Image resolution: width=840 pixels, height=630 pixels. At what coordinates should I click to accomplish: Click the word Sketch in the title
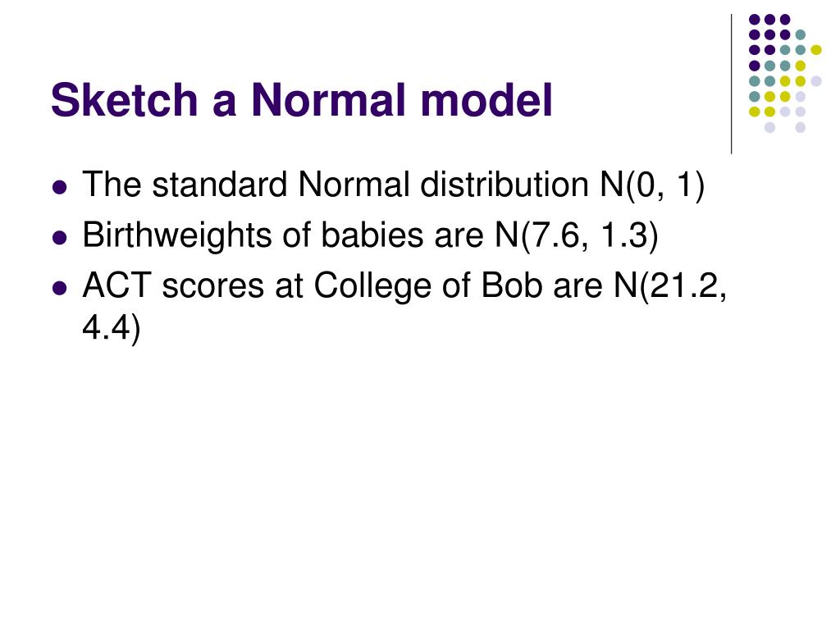125,99
